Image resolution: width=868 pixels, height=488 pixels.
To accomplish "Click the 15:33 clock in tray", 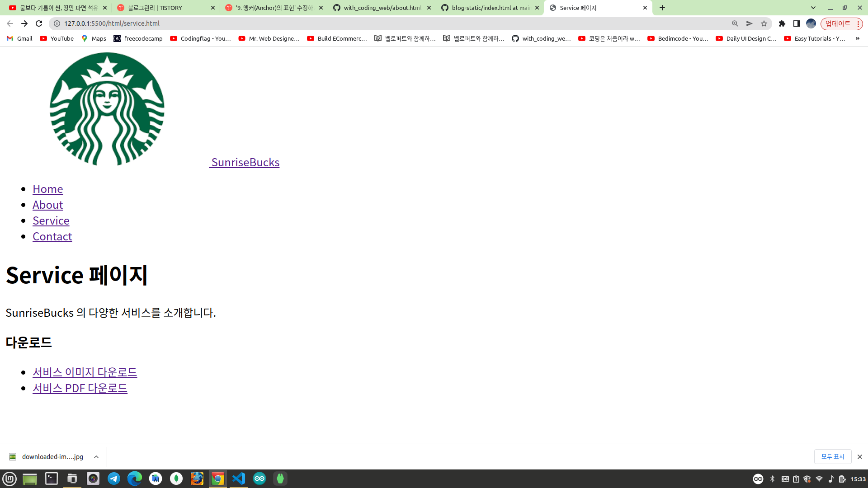I will (858, 479).
